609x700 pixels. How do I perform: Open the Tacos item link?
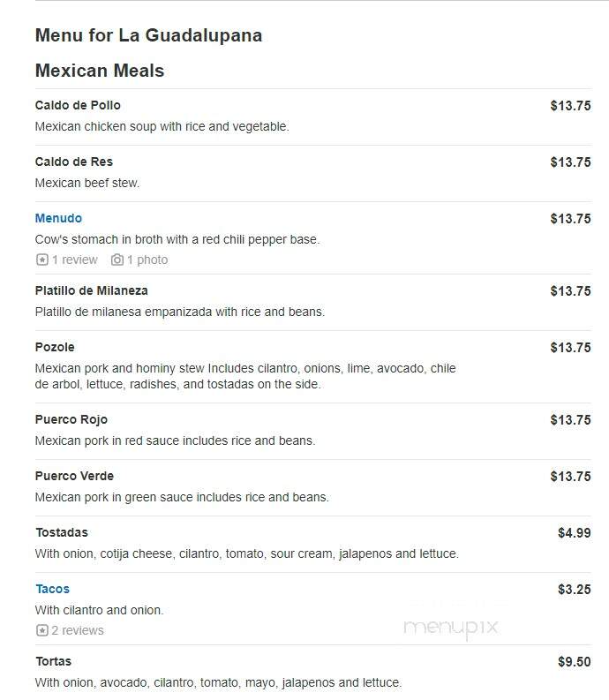tap(53, 589)
